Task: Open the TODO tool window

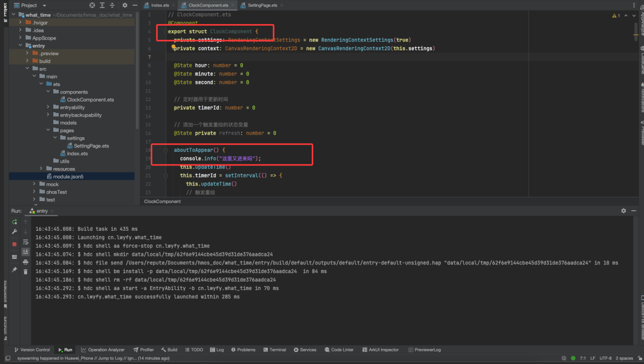Action: coord(194,350)
